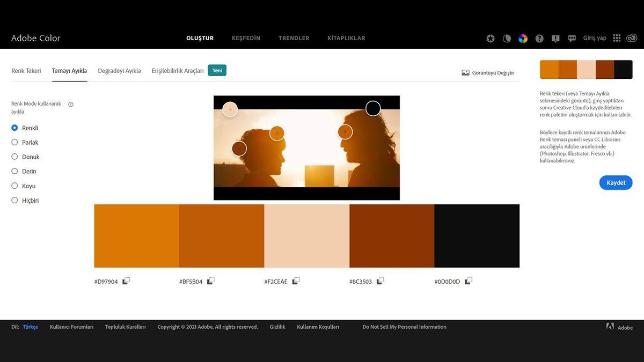Open the rainbow color wheel icon

523,39
